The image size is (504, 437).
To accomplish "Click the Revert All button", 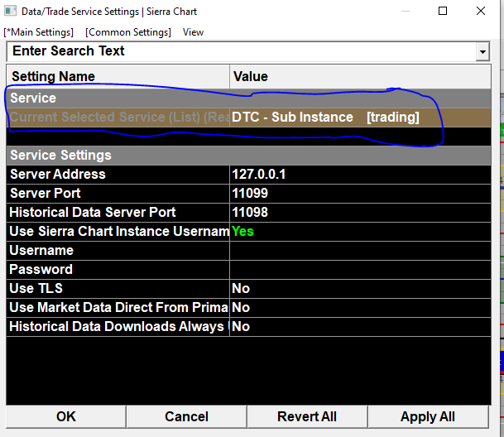I will pos(307,417).
